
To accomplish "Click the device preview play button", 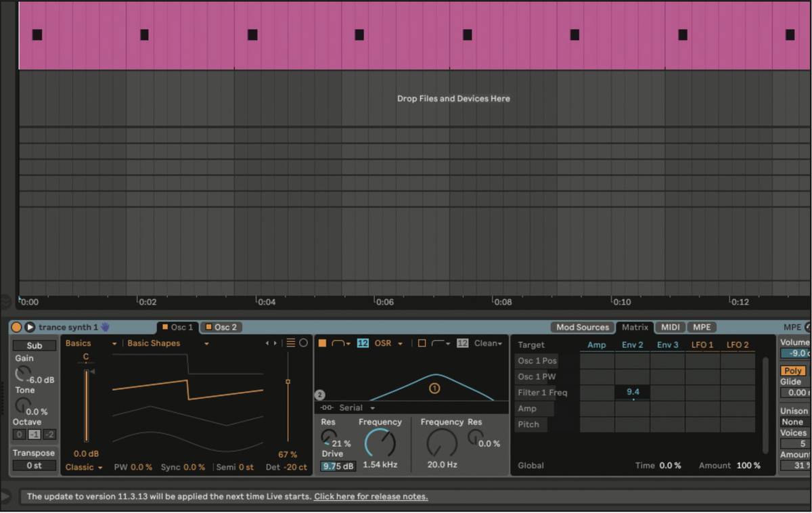I will click(30, 327).
